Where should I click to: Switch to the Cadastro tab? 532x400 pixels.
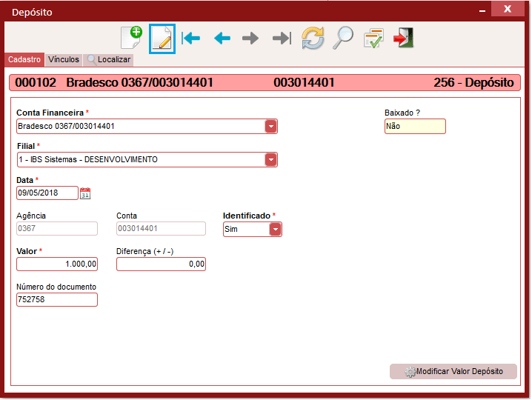(x=24, y=59)
